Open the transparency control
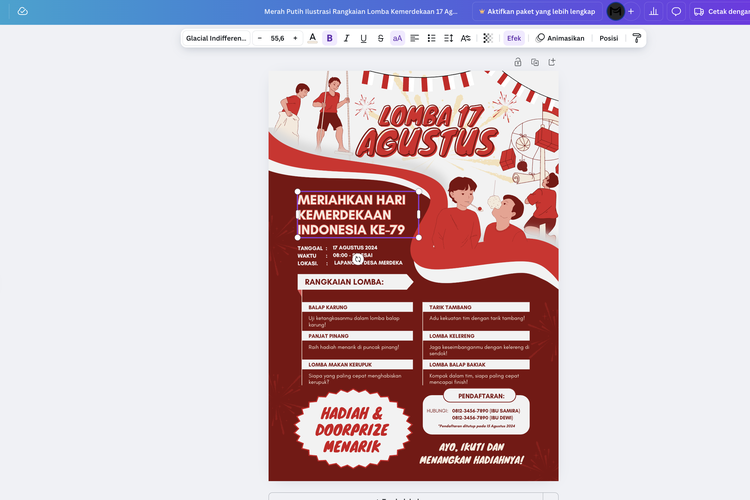The width and height of the screenshot is (750, 500). pyautogui.click(x=487, y=38)
